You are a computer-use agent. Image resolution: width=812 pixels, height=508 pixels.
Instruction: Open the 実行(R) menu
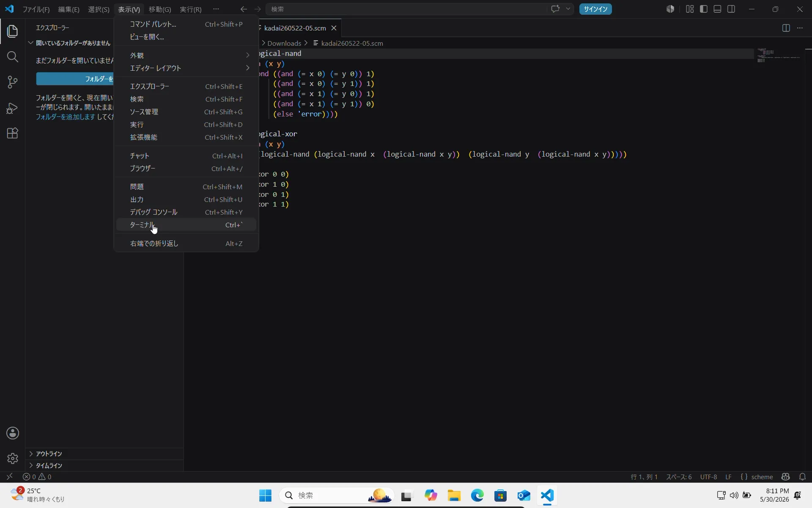pyautogui.click(x=191, y=9)
